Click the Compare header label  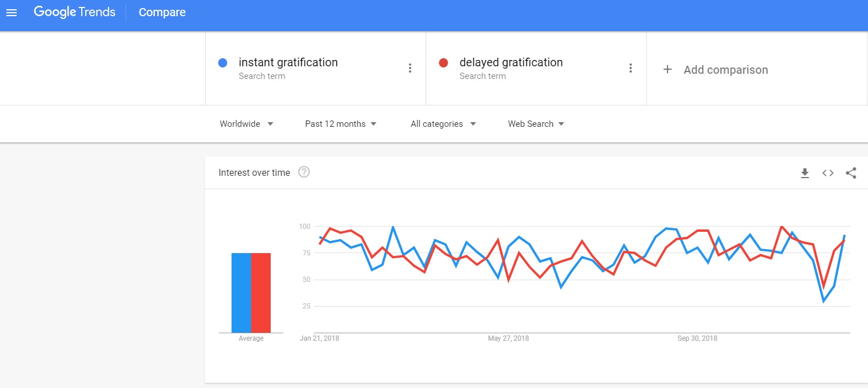[162, 12]
